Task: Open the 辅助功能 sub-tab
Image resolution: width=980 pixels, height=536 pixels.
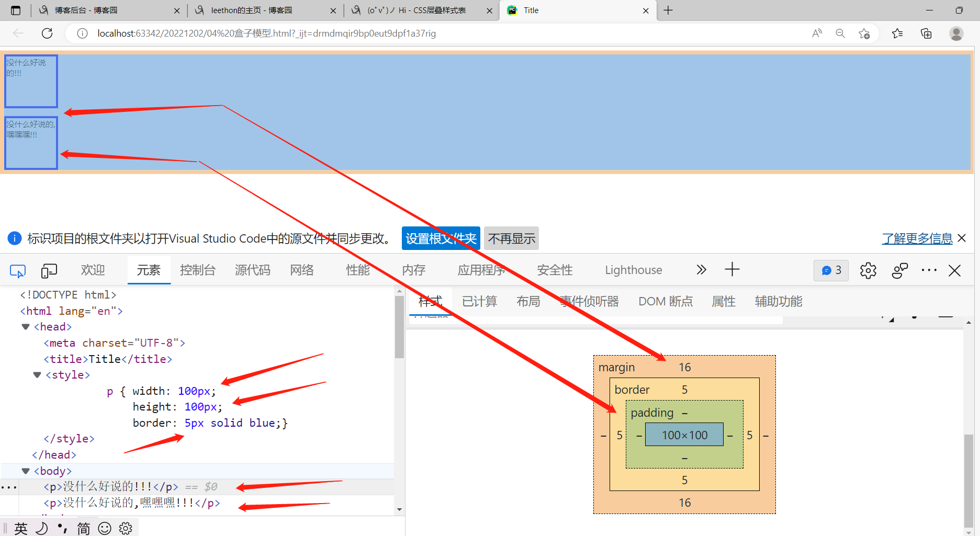Action: 779,302
